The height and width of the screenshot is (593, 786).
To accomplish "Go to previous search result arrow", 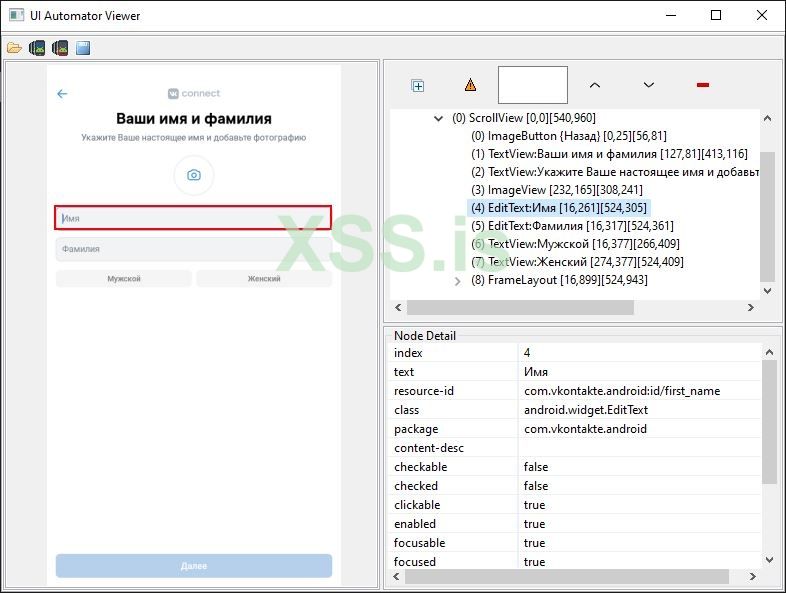I will pos(595,85).
